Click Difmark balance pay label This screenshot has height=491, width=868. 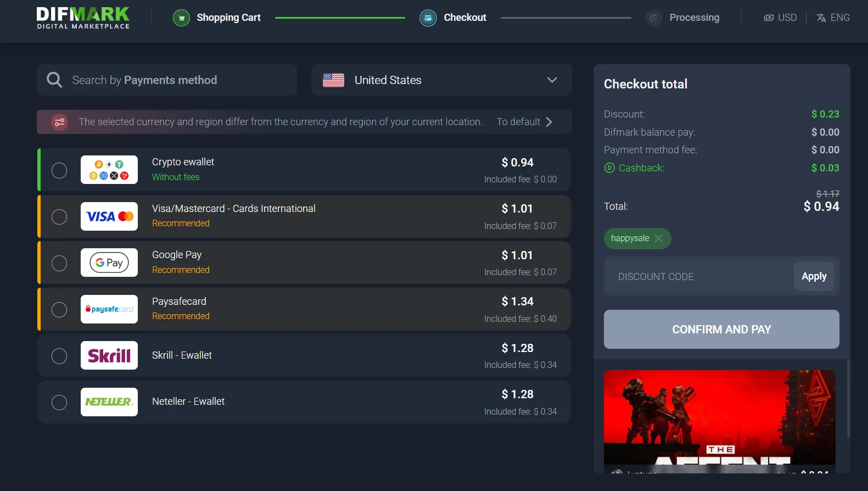pos(649,132)
